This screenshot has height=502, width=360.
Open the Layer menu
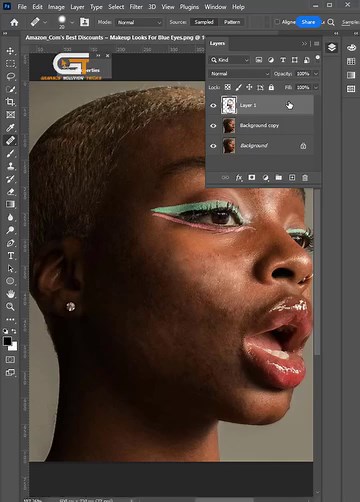[77, 7]
